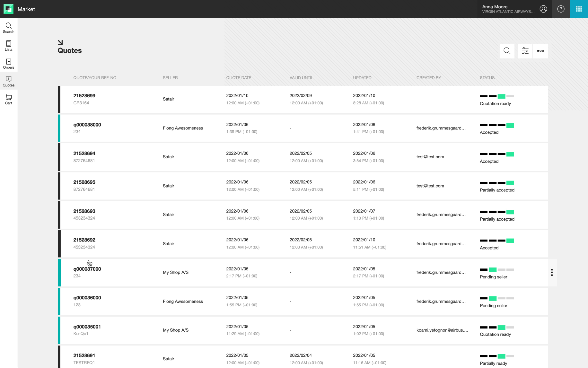Sort by the Updated column header
The width and height of the screenshot is (588, 368).
362,78
